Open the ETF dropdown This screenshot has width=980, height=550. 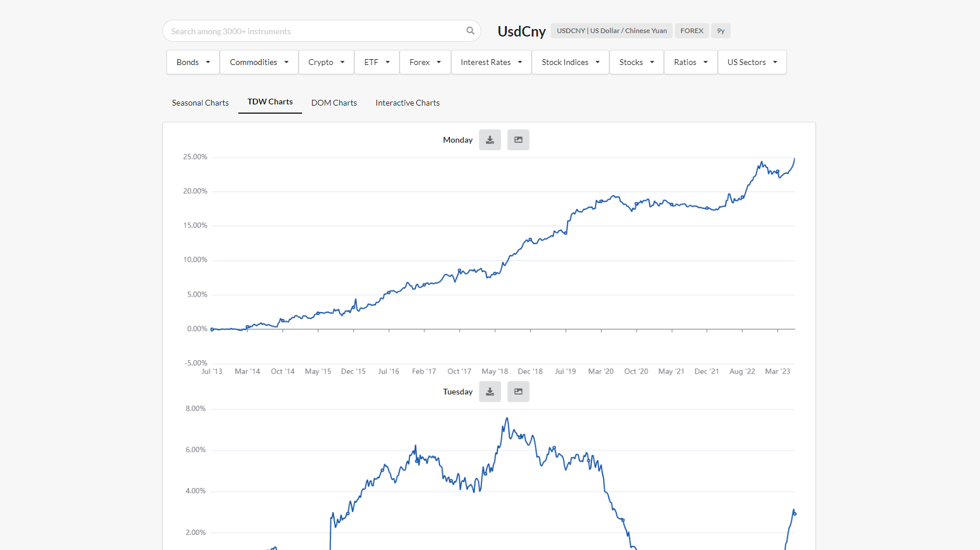coord(376,61)
